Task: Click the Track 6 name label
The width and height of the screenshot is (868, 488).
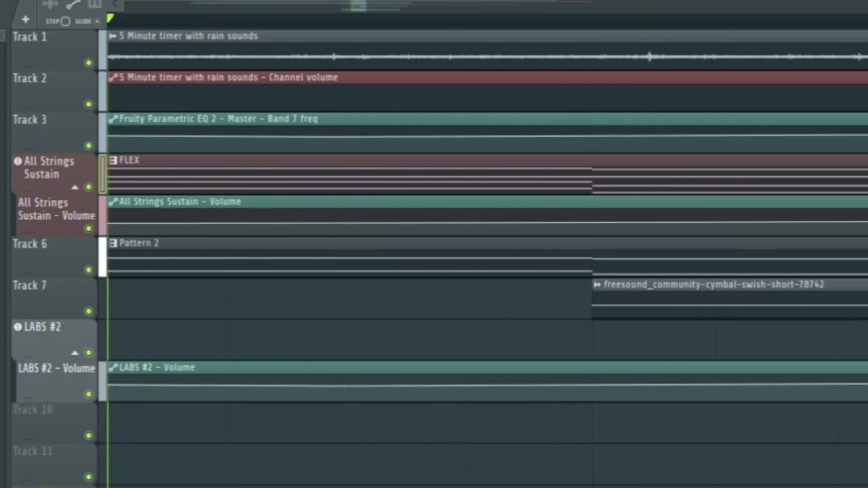Action: pos(30,243)
